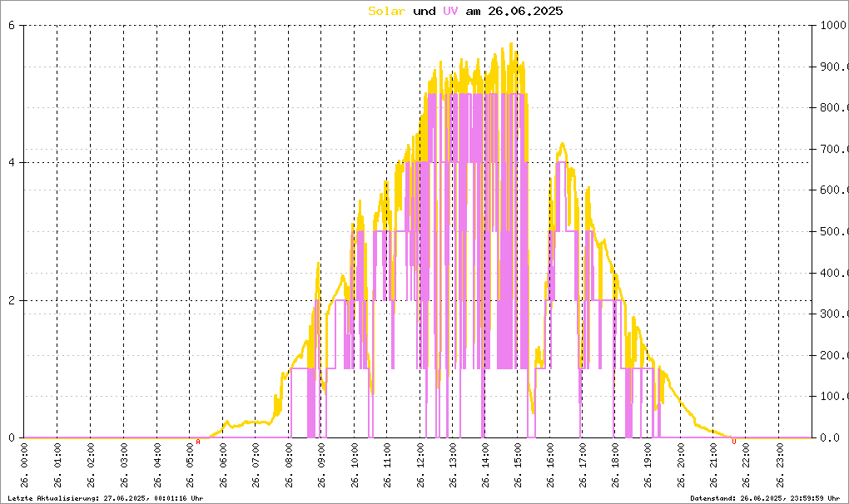Click the time label '26. 20:00'
The width and height of the screenshot is (849, 504).
681,466
